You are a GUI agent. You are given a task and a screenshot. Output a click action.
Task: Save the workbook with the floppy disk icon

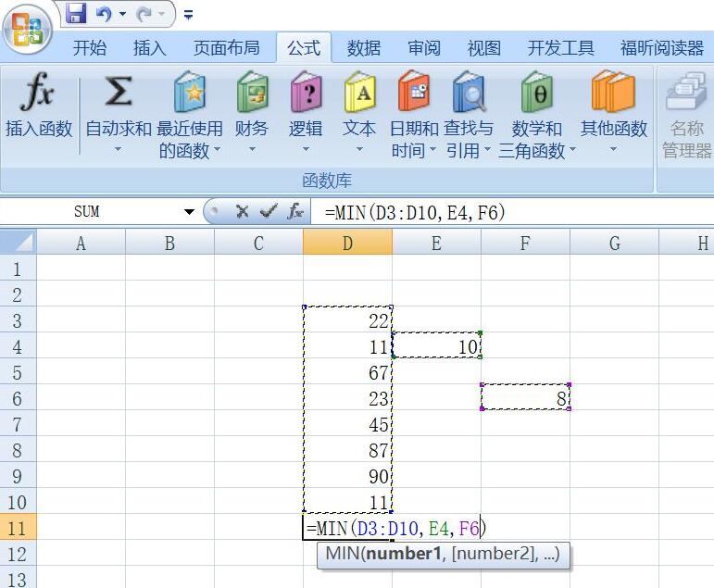point(76,13)
